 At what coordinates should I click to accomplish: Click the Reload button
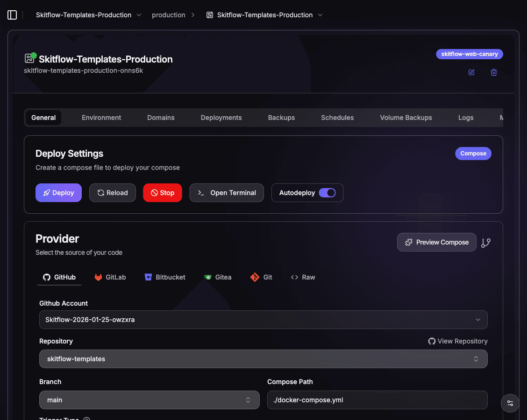pos(112,193)
